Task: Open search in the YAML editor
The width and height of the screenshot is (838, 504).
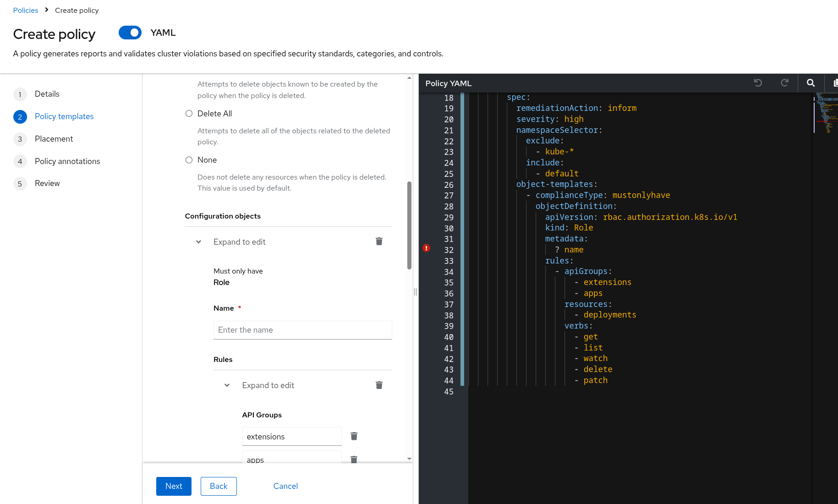Action: coord(811,83)
